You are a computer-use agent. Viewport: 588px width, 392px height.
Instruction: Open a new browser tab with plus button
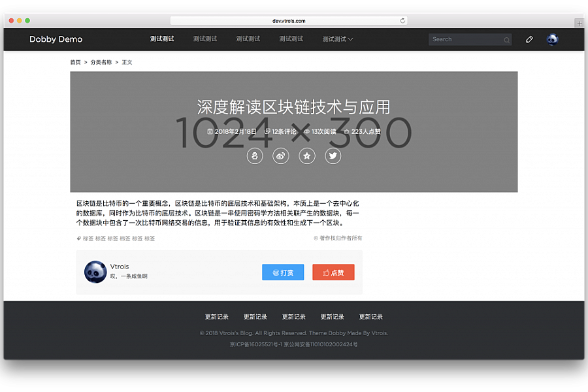coord(580,24)
